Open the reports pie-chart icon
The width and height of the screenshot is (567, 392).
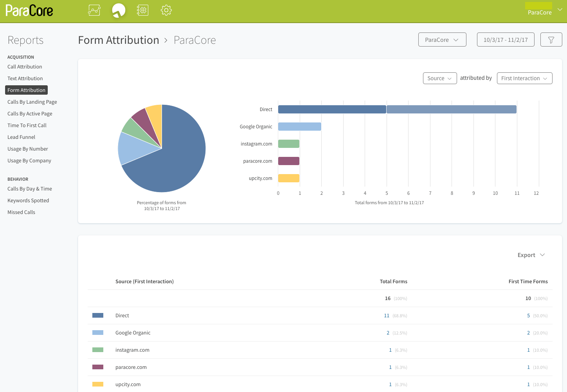click(x=119, y=10)
